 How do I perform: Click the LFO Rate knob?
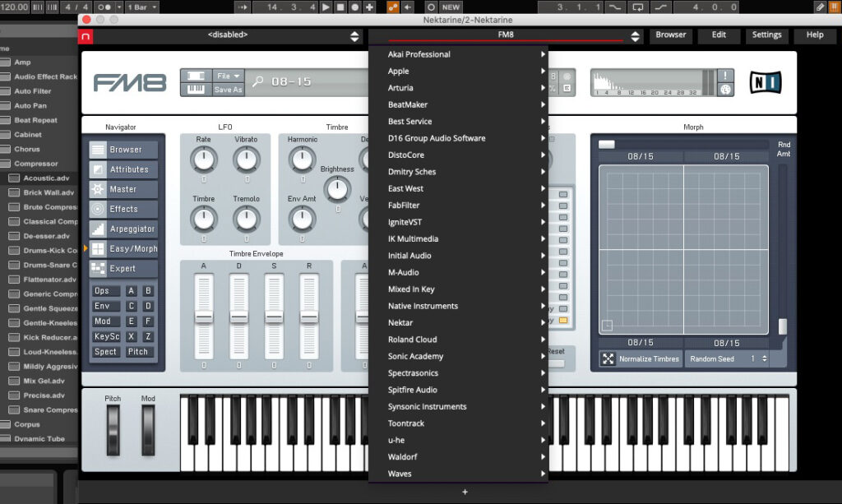point(204,160)
